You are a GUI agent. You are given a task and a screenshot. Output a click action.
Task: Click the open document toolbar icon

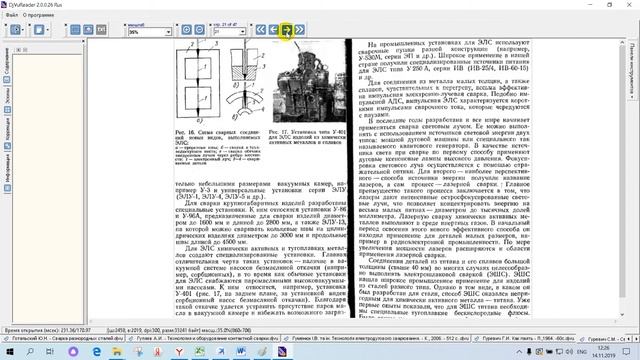click(x=15, y=30)
